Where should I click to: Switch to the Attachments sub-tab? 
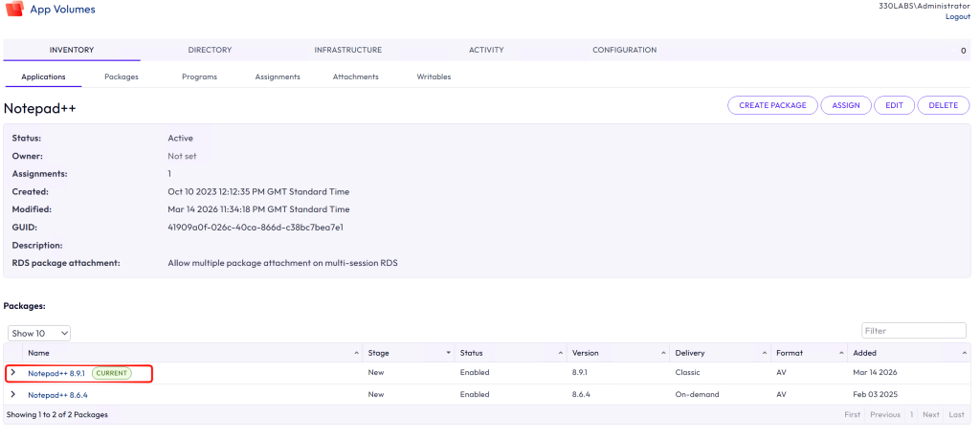click(356, 76)
